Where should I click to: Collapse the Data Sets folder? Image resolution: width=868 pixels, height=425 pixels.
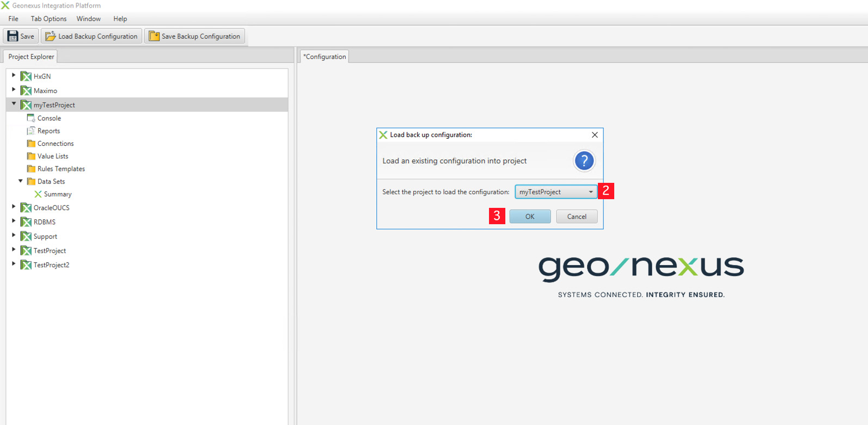point(21,181)
